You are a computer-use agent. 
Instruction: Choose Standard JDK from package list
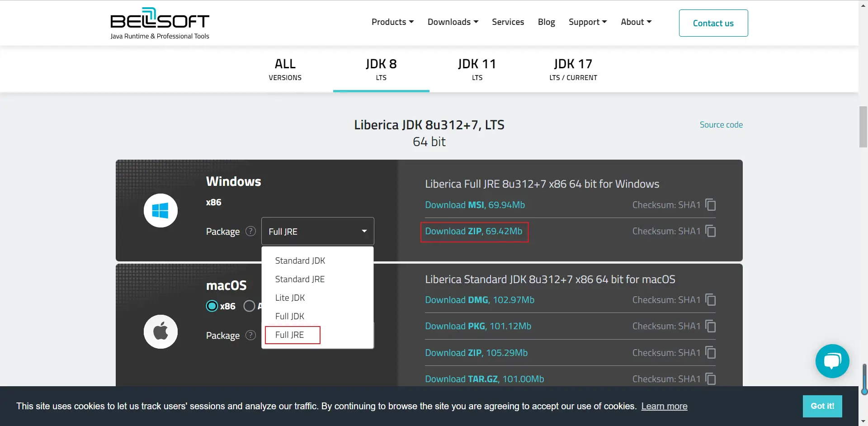pos(300,260)
